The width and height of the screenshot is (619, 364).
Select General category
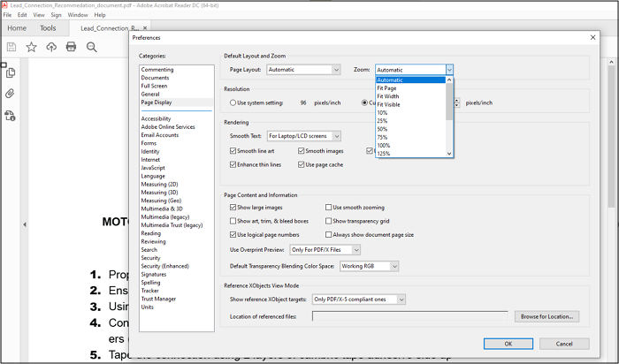(150, 95)
